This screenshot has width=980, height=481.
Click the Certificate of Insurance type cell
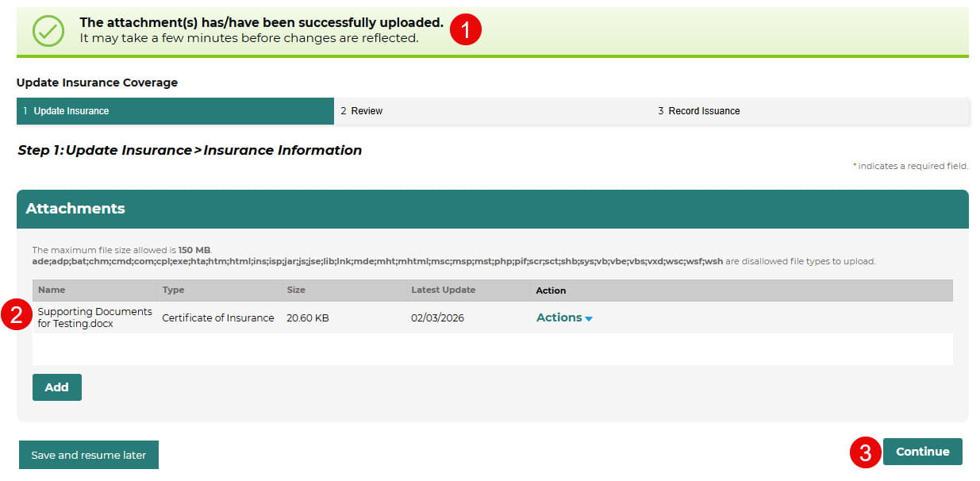click(x=218, y=317)
